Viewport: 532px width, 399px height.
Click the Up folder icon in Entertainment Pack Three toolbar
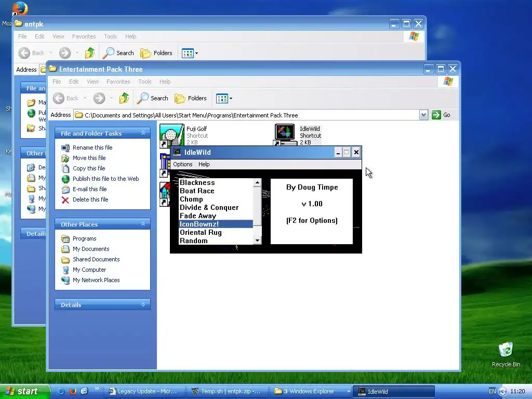pos(124,98)
